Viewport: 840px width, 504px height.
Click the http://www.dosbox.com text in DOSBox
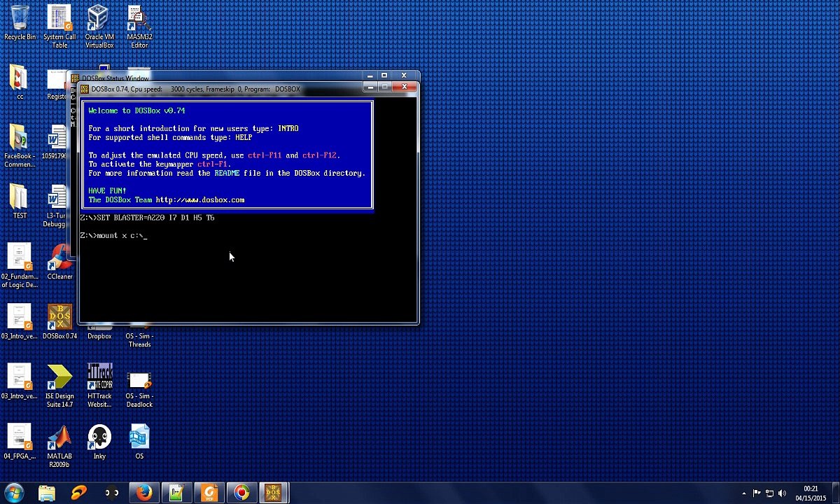coord(200,200)
